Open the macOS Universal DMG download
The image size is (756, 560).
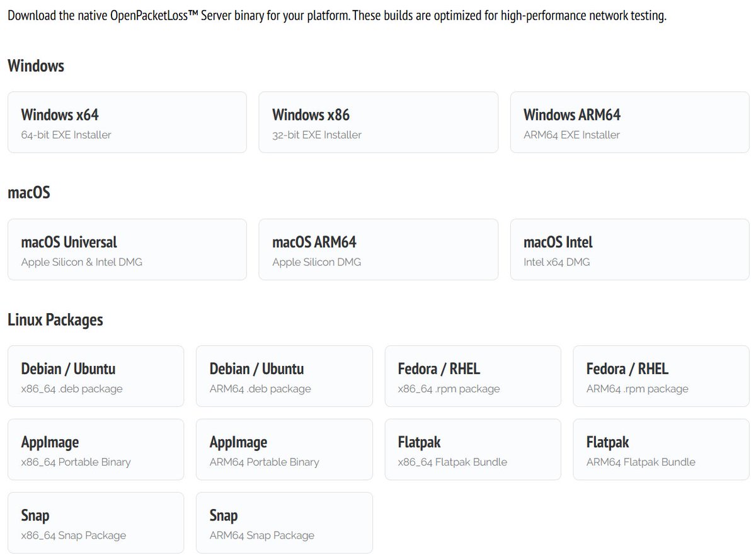coord(127,249)
